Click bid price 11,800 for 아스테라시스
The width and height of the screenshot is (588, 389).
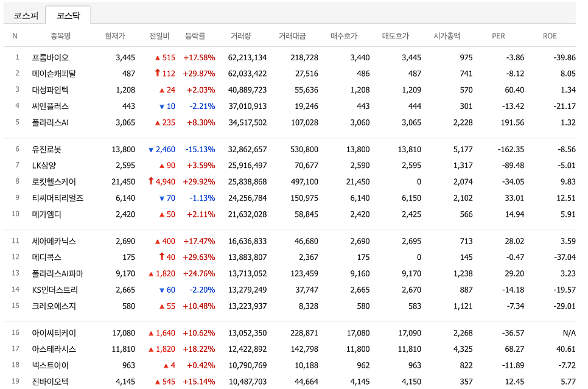358,349
